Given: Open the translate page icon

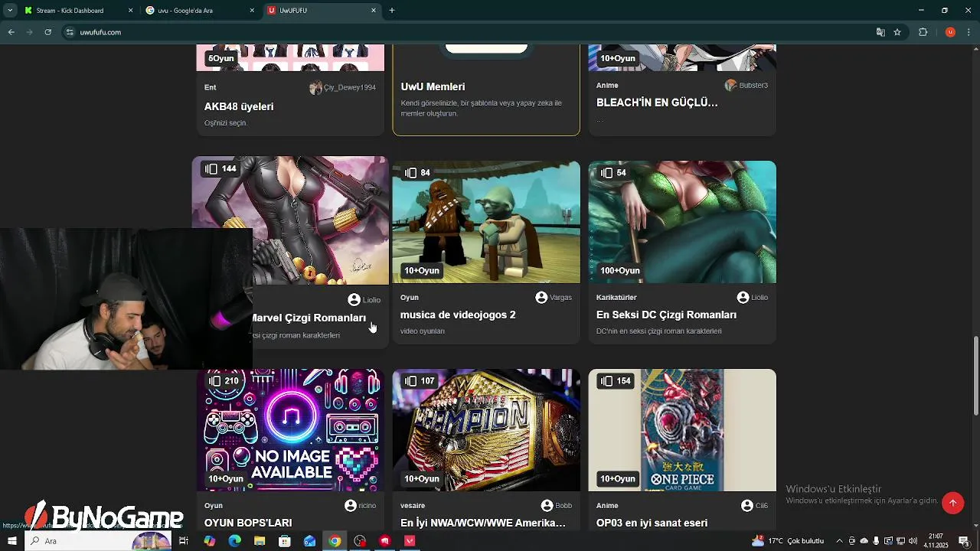Looking at the screenshot, I should (x=880, y=32).
